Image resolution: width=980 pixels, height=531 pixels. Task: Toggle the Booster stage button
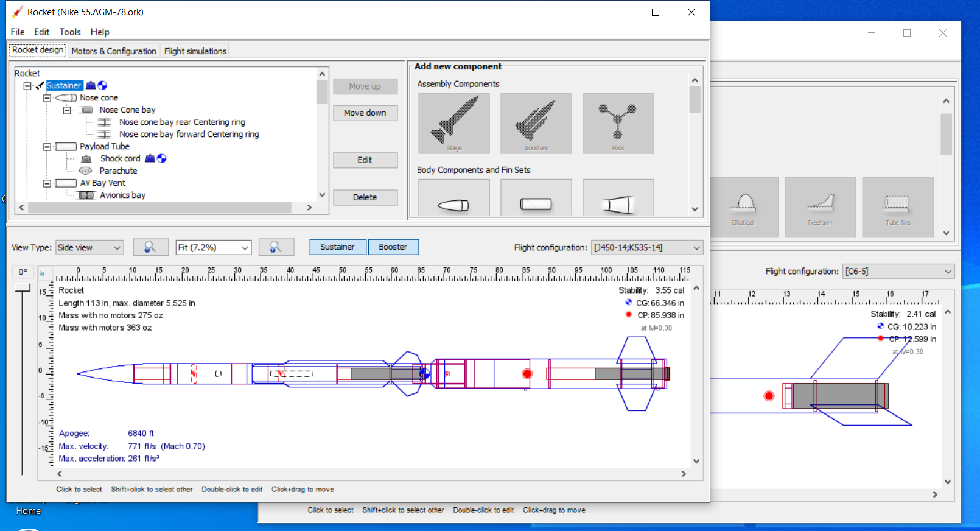(393, 247)
